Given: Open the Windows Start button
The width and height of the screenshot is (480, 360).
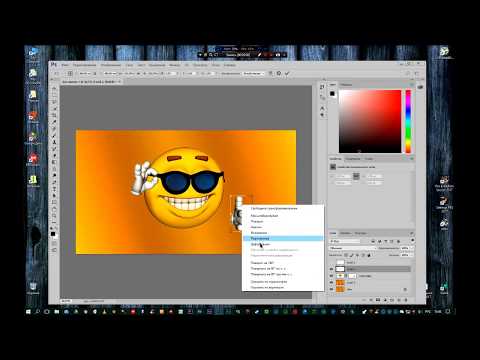Looking at the screenshot, I should pos(28,312).
